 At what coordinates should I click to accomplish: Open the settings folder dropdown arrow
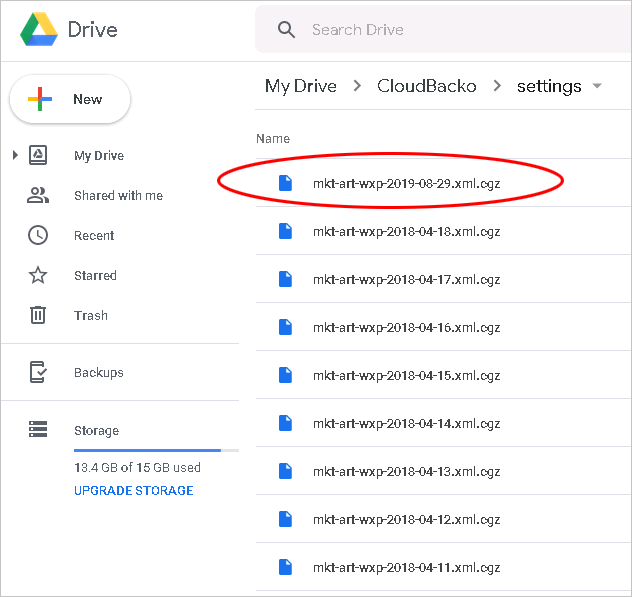(x=597, y=86)
